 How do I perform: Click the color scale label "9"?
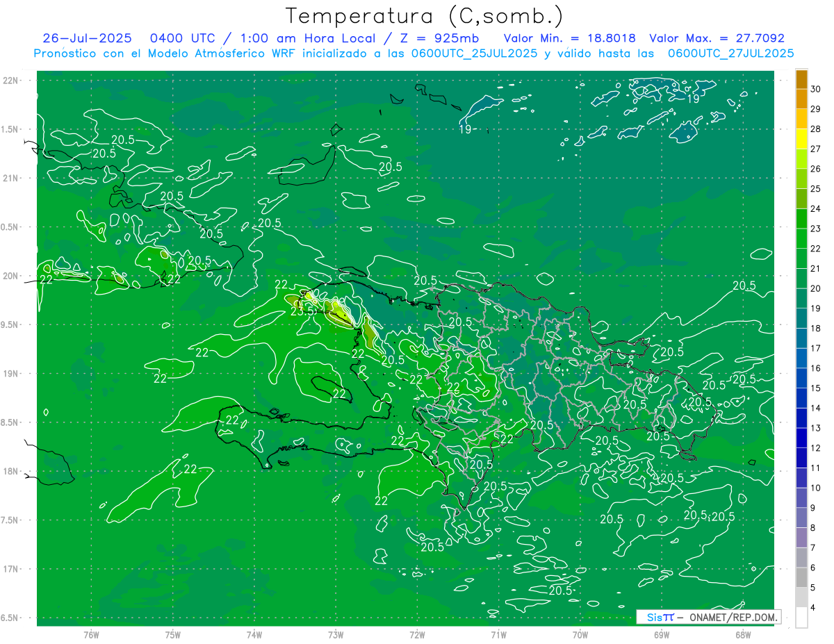[814, 509]
